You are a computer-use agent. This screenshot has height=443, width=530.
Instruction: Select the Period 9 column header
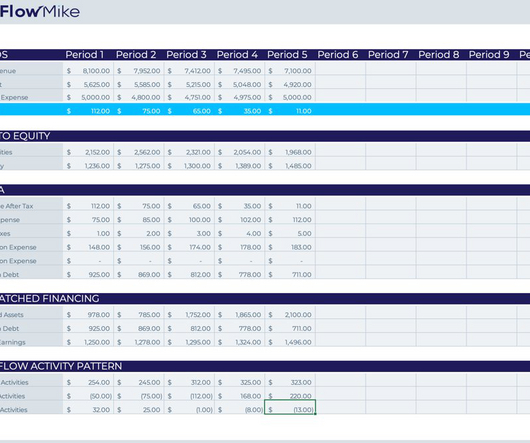click(489, 55)
